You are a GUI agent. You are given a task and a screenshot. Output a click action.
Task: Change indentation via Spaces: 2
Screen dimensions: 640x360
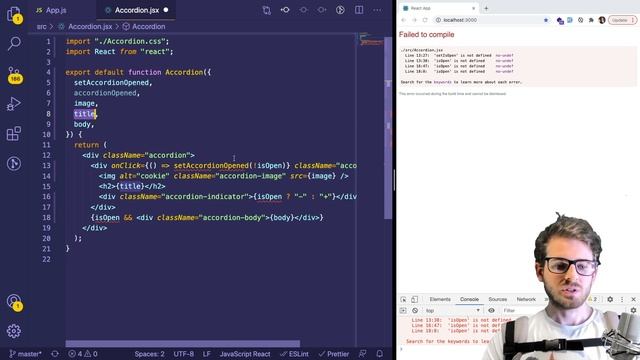click(x=149, y=354)
